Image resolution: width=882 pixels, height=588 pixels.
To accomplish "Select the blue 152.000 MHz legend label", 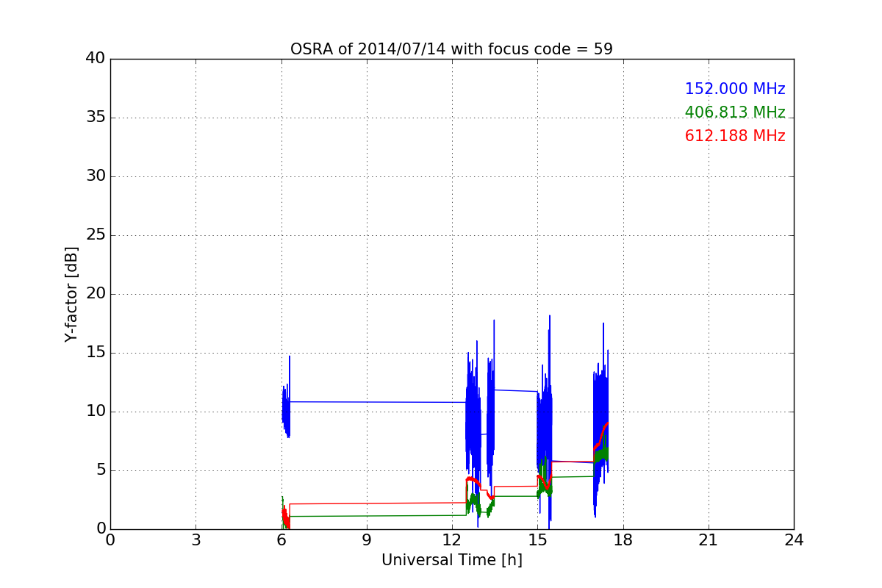I will point(735,89).
